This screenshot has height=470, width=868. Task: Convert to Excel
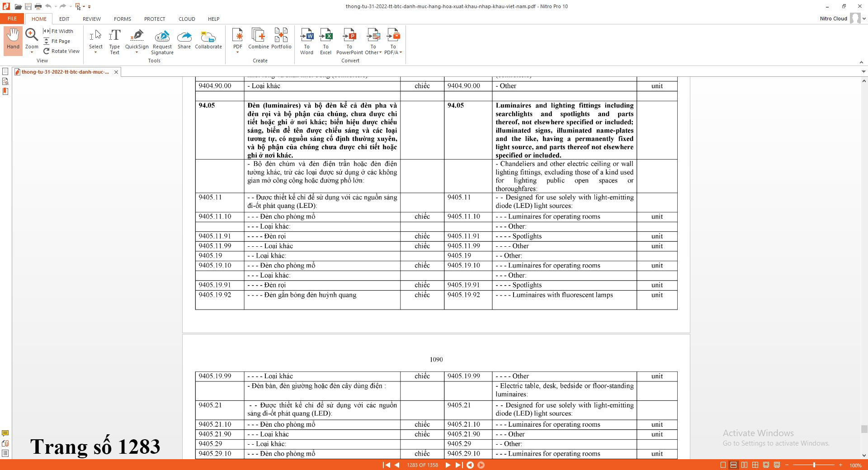coord(326,41)
